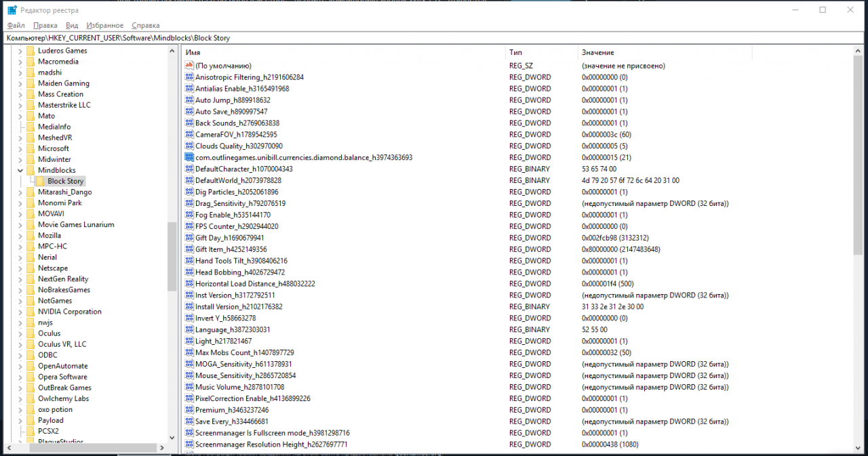Open the Правка menu
868x456 pixels.
45,25
